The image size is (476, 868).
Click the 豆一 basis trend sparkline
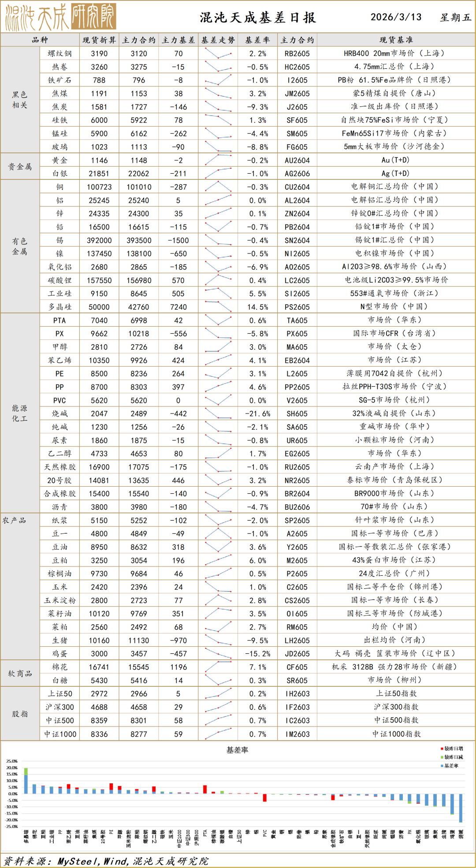[x=218, y=533]
